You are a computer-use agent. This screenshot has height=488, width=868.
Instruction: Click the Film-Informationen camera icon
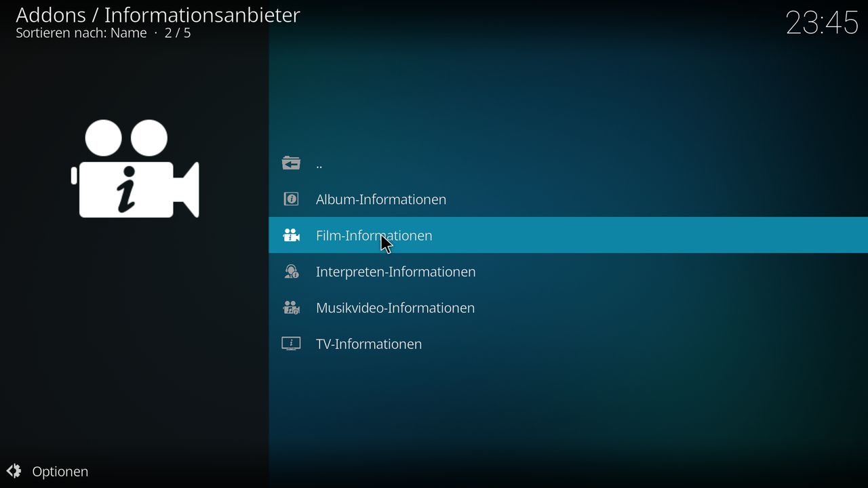click(x=291, y=235)
